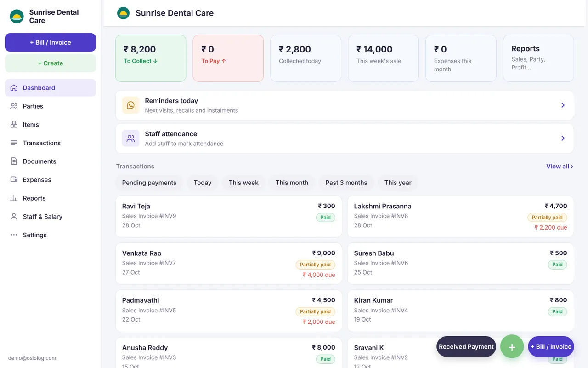Click the demo@osiolog.com account text
The image size is (588, 368).
coord(32,358)
